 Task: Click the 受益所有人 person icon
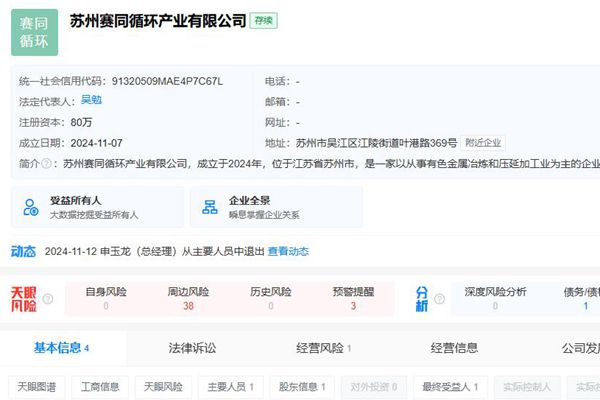pos(30,207)
